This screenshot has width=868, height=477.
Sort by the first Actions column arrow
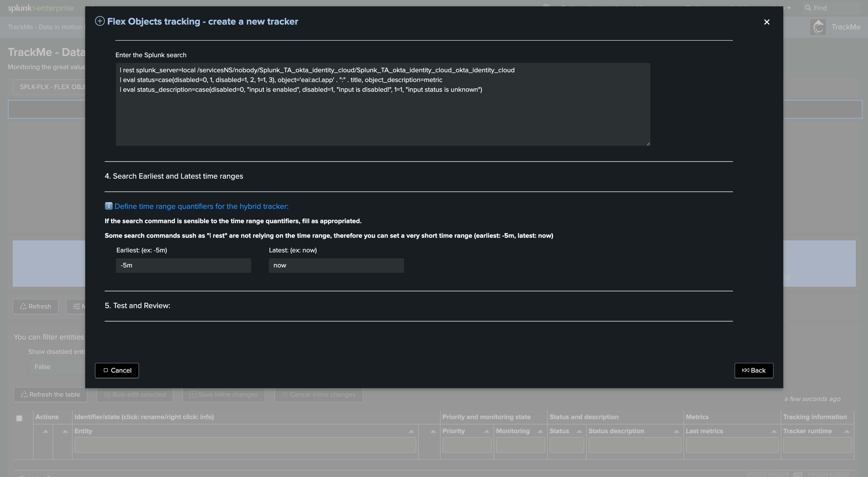pos(46,431)
